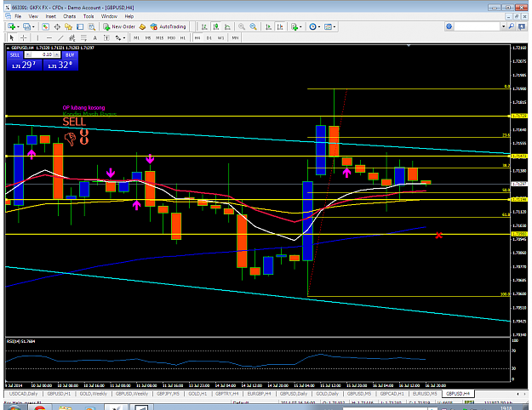
Task: Click the SELL 1.71 29 price button
Action: (24, 65)
